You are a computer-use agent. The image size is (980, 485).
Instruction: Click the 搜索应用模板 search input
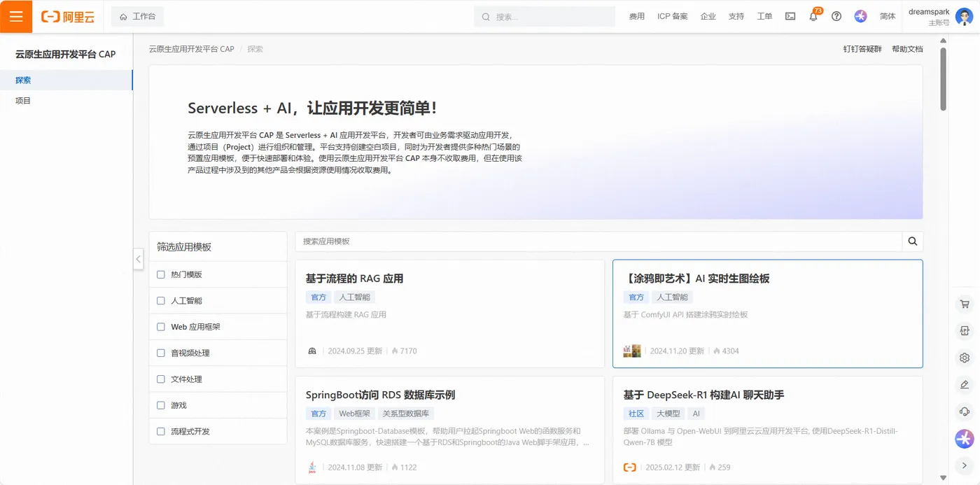point(598,241)
